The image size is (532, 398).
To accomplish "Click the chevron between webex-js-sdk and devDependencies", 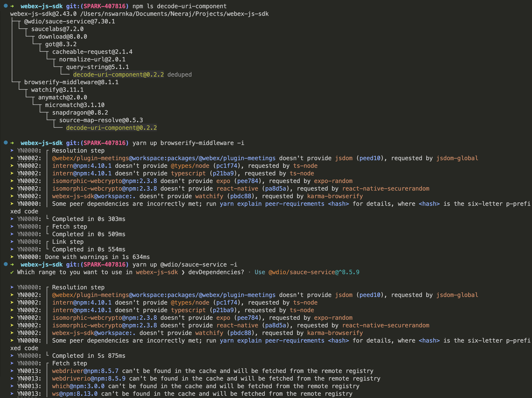I will [x=183, y=272].
